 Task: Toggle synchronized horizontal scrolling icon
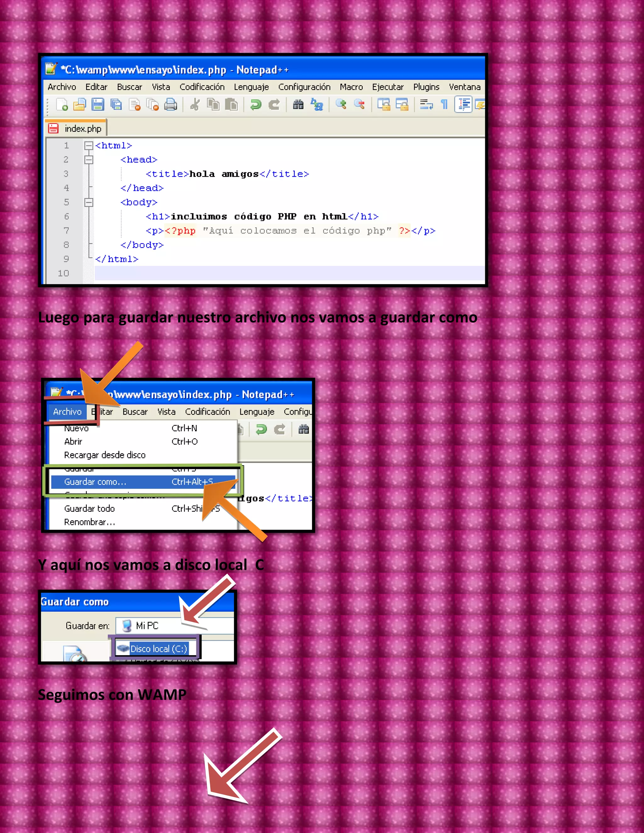[402, 104]
